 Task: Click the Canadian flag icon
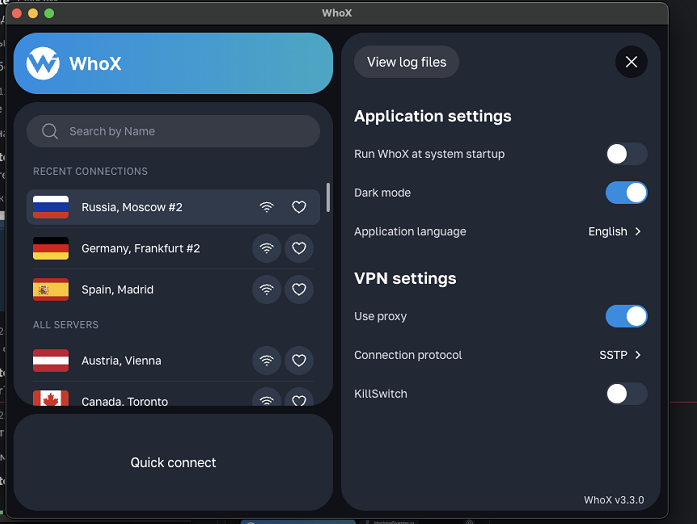tap(51, 398)
